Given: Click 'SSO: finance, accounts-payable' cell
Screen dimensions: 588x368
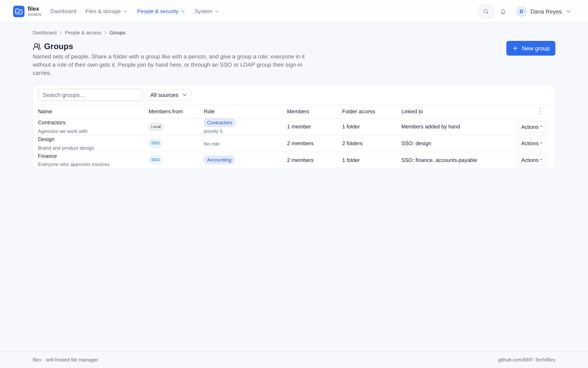Looking at the screenshot, I should tap(439, 160).
